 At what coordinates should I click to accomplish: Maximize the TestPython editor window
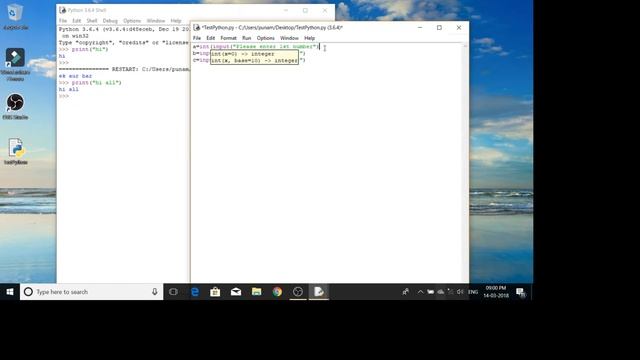pyautogui.click(x=439, y=27)
